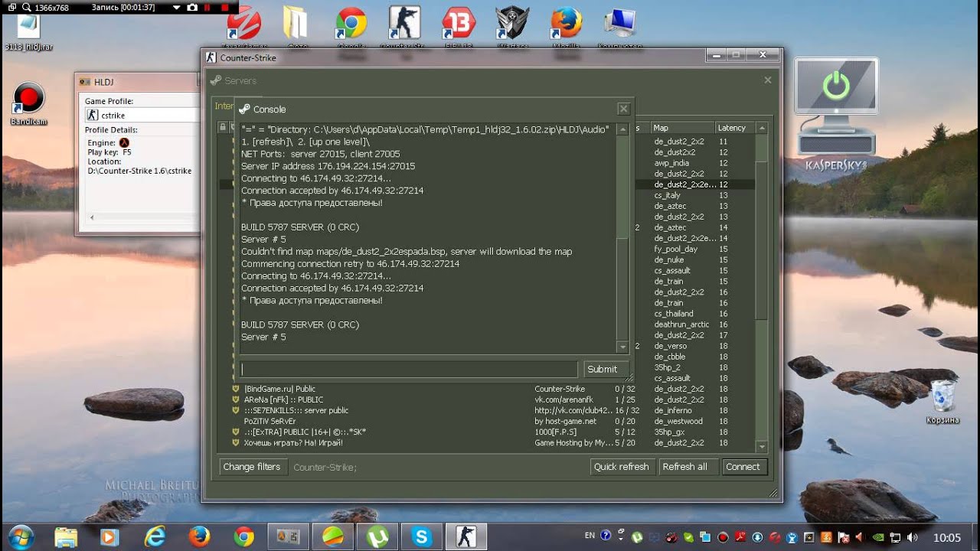
Task: Click the Quick refresh button
Action: (622, 467)
